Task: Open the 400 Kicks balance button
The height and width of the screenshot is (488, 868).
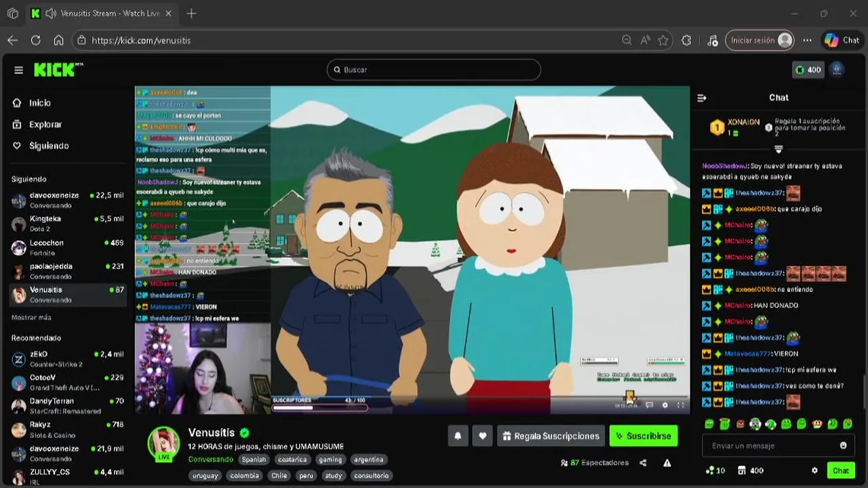Action: click(x=808, y=70)
